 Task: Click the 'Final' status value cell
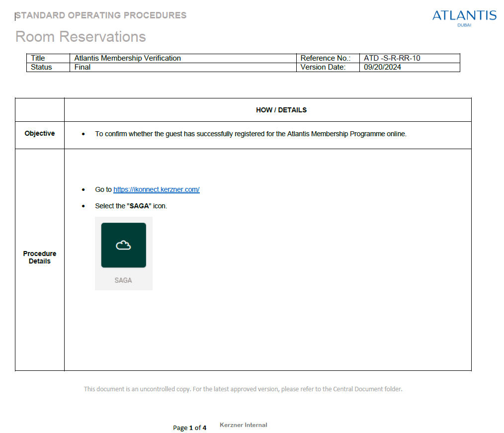click(183, 67)
